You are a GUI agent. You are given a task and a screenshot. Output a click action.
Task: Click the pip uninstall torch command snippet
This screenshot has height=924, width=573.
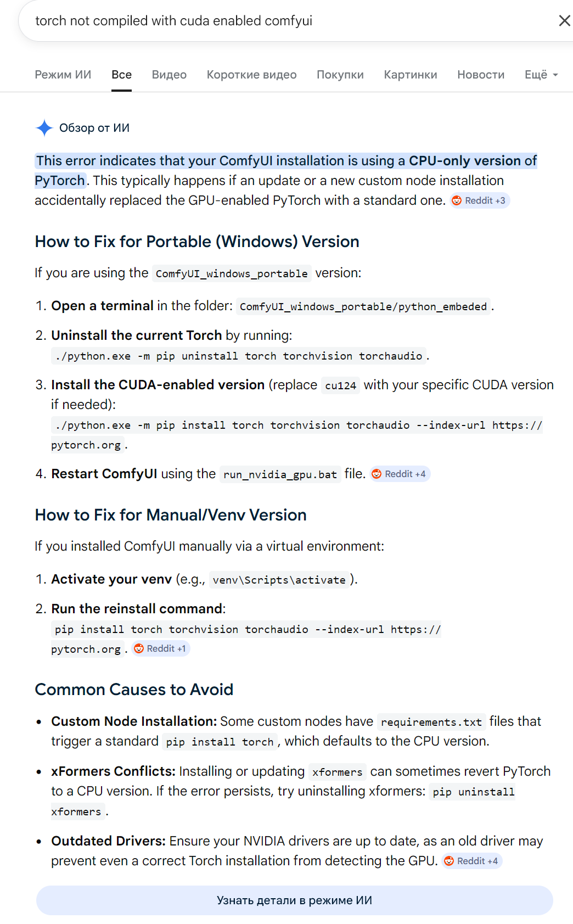(x=239, y=356)
